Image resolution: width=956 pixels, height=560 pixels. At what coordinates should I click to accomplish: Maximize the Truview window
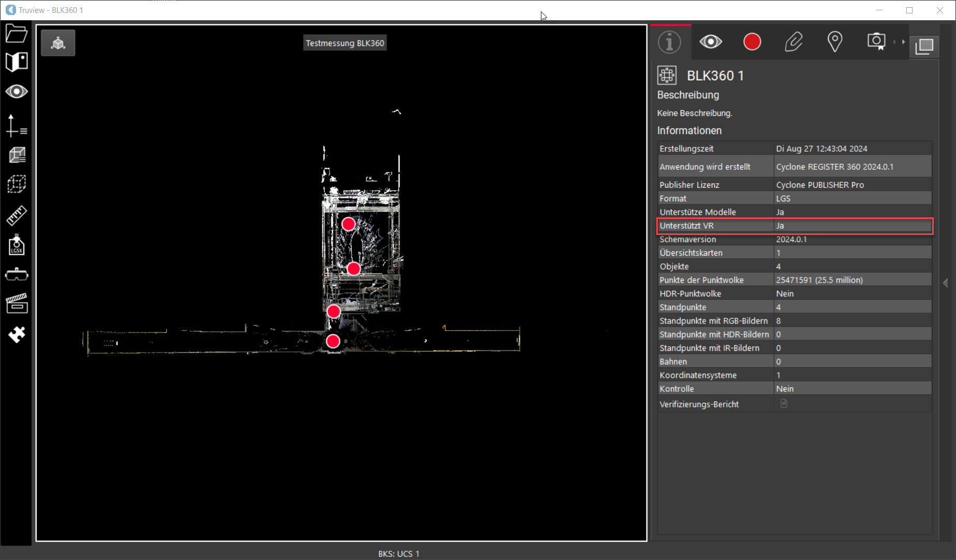pos(909,10)
